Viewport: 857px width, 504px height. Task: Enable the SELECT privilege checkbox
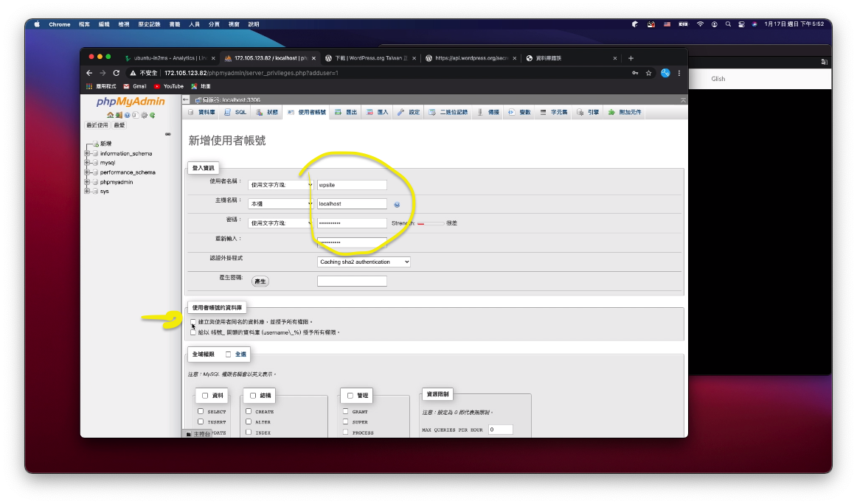201,411
